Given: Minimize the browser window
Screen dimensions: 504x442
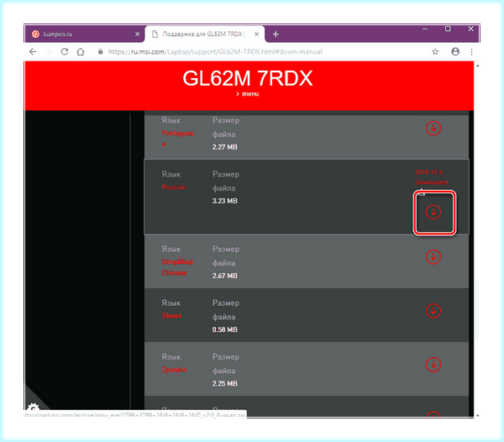Looking at the screenshot, I should (x=425, y=29).
